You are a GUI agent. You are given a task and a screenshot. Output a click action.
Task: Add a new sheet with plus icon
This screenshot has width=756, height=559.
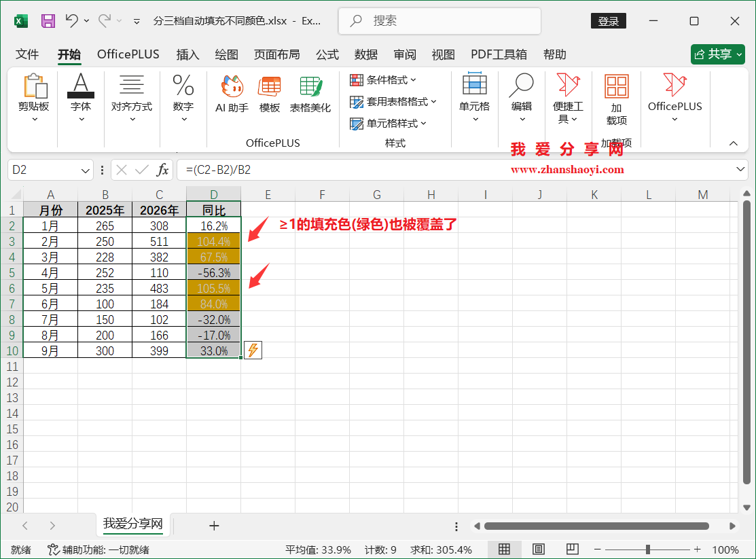pyautogui.click(x=214, y=525)
